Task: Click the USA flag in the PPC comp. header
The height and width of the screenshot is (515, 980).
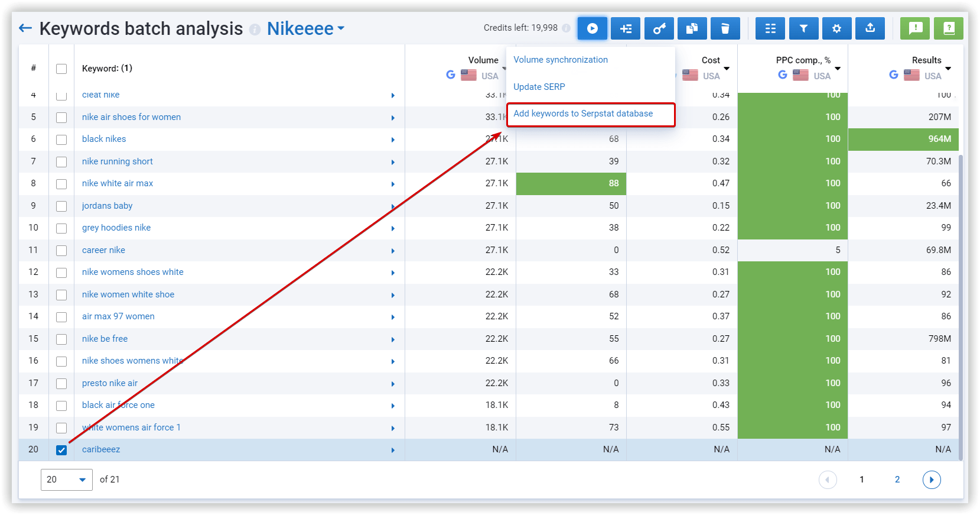Action: [x=801, y=75]
